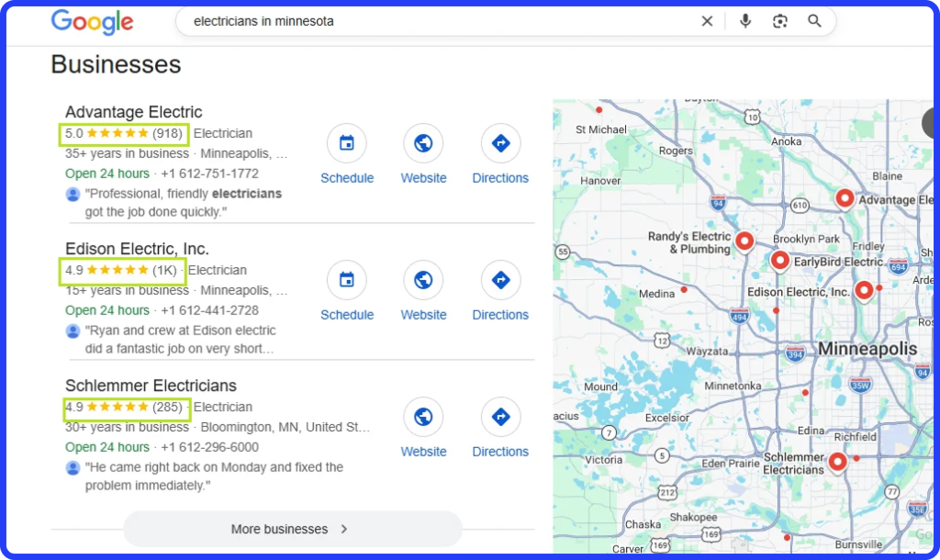Click the Eden Prairie label on map

coord(730,464)
